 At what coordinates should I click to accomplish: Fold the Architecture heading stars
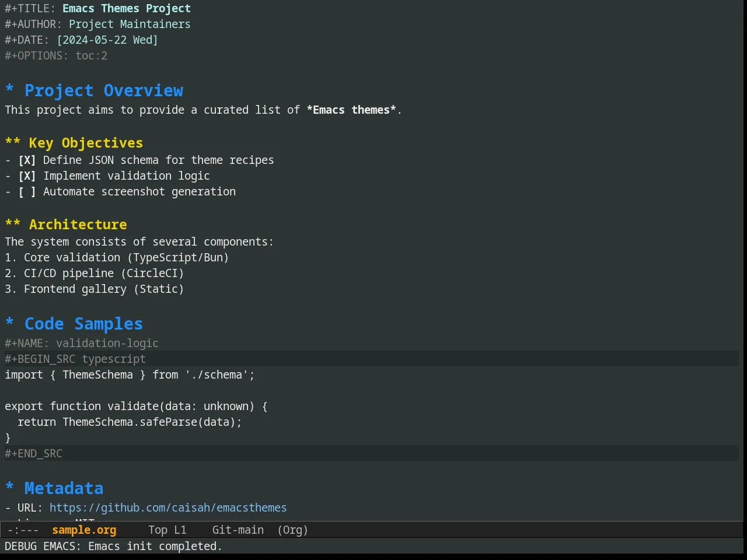[13, 224]
